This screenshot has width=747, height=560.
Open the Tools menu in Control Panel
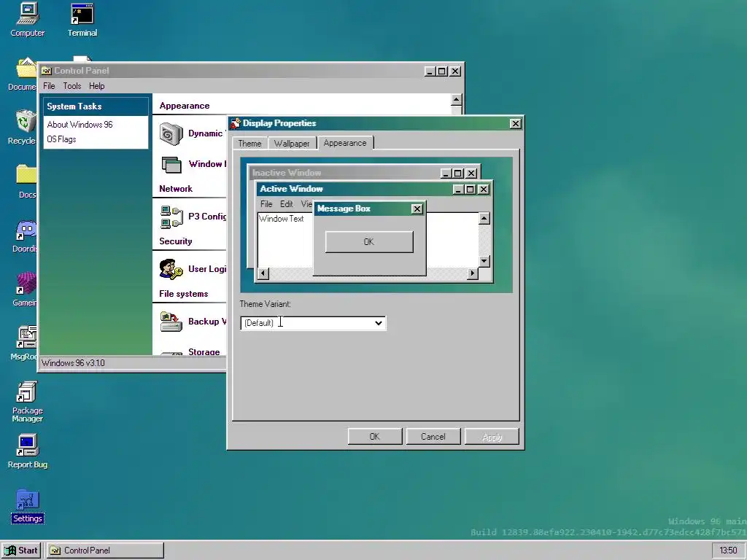(x=72, y=86)
